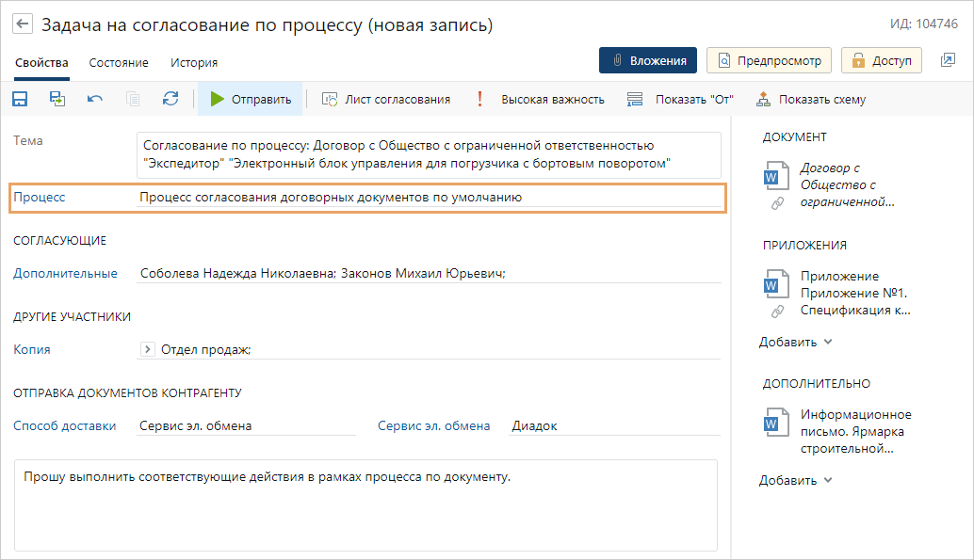Click the Способ доставки field link
This screenshot has height=560, width=974.
point(65,425)
